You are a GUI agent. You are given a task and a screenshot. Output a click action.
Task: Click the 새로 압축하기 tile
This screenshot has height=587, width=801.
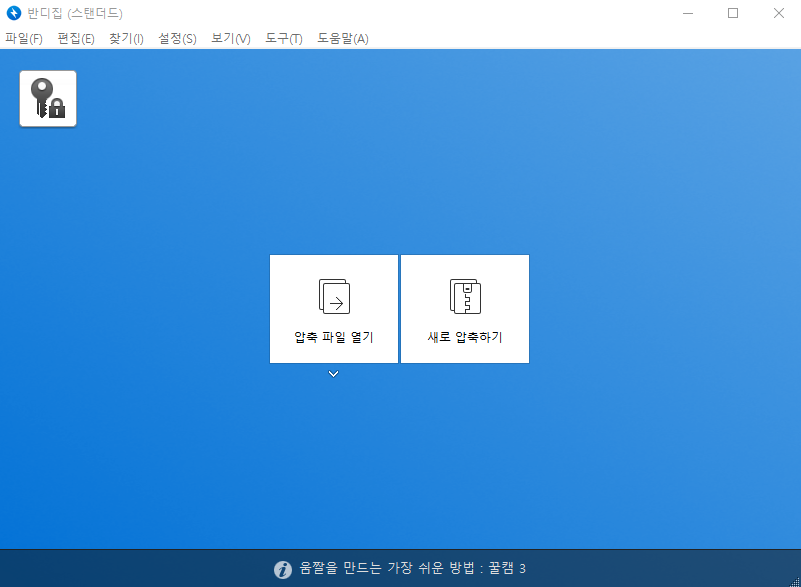(465, 309)
